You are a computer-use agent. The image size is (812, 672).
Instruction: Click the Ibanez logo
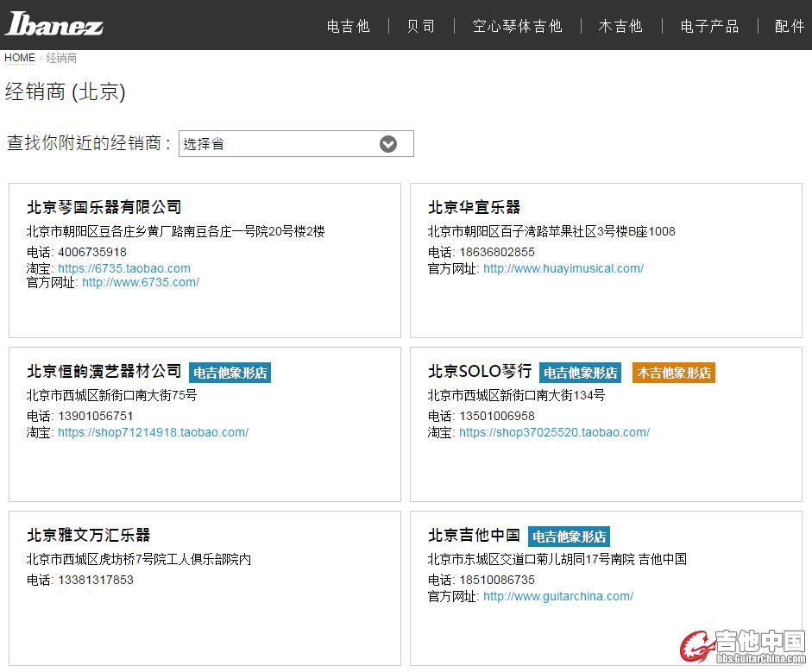pyautogui.click(x=54, y=24)
